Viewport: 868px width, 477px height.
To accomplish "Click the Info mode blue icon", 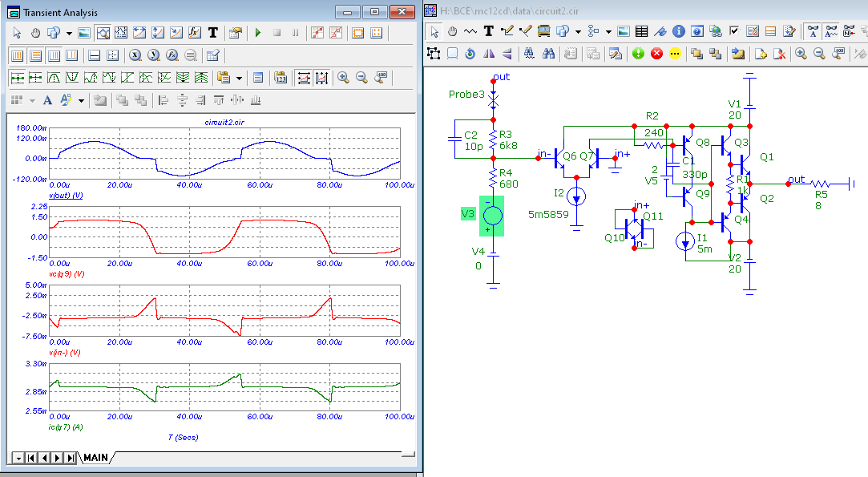I will (x=678, y=32).
